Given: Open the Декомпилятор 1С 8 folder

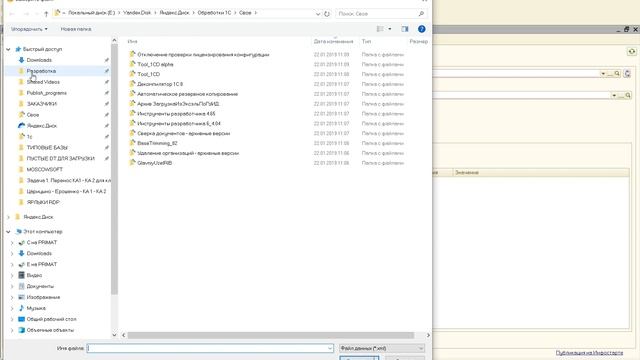Looking at the screenshot, I should pos(160,84).
